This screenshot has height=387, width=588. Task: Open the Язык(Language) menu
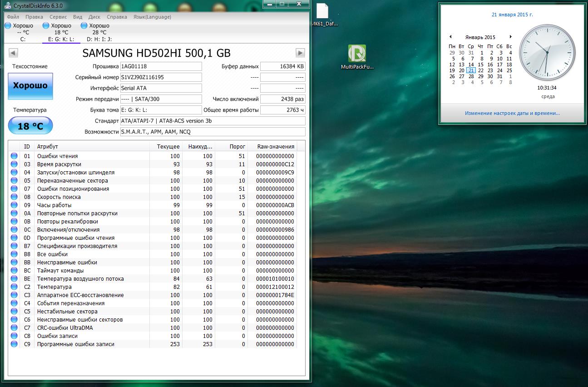152,17
